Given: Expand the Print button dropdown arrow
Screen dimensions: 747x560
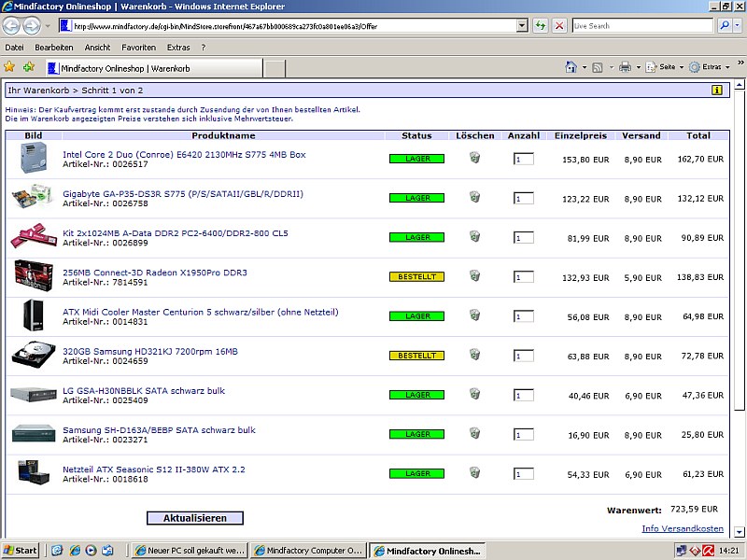Looking at the screenshot, I should tap(639, 67).
